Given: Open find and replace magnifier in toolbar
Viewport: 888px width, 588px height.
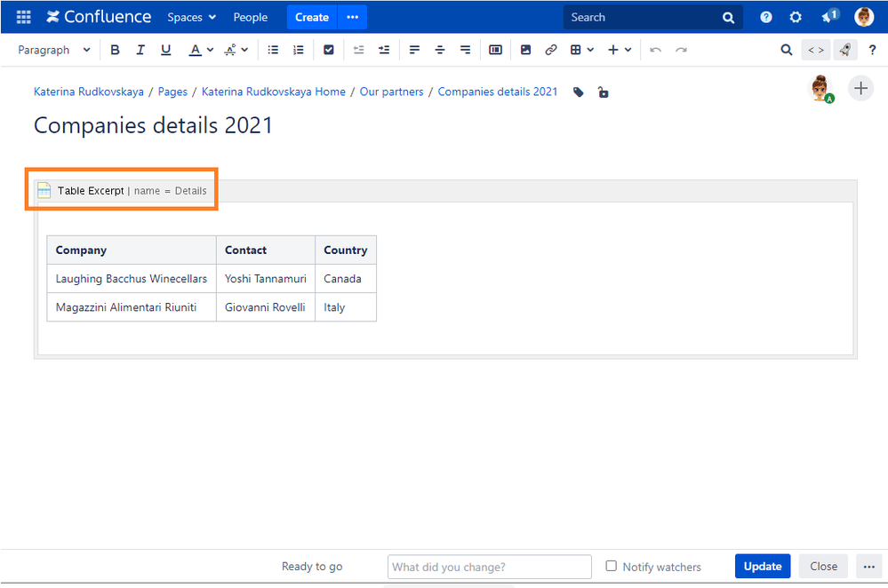Looking at the screenshot, I should click(786, 50).
